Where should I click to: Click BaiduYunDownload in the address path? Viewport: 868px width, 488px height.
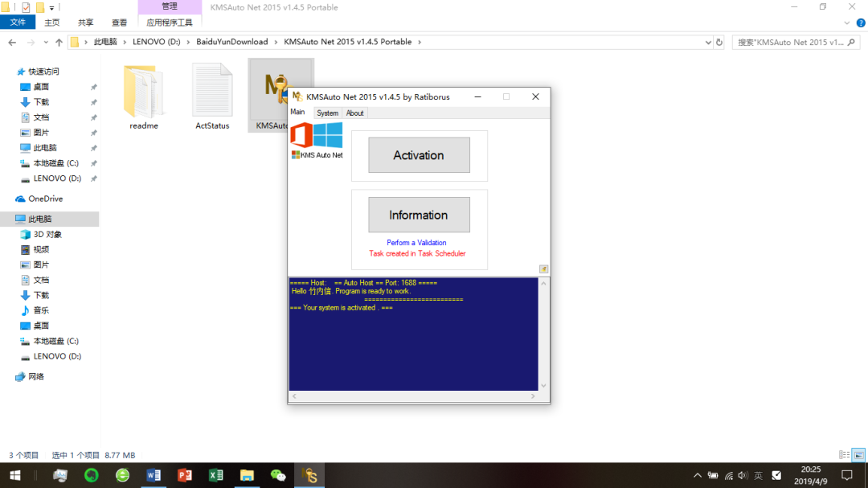click(x=232, y=42)
